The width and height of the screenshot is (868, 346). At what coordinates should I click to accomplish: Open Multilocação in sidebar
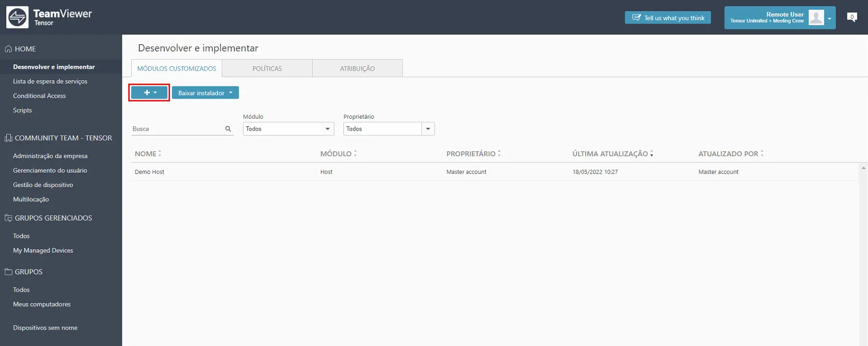(x=31, y=199)
